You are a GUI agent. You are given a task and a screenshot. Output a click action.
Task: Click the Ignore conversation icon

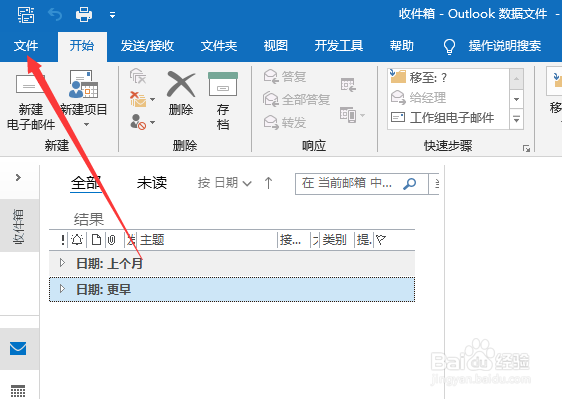[138, 76]
